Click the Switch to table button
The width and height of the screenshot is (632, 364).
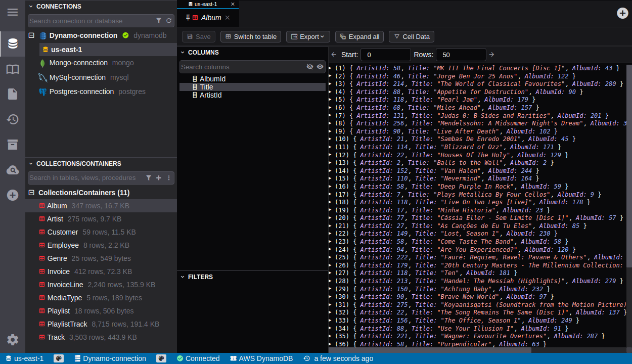click(x=250, y=36)
